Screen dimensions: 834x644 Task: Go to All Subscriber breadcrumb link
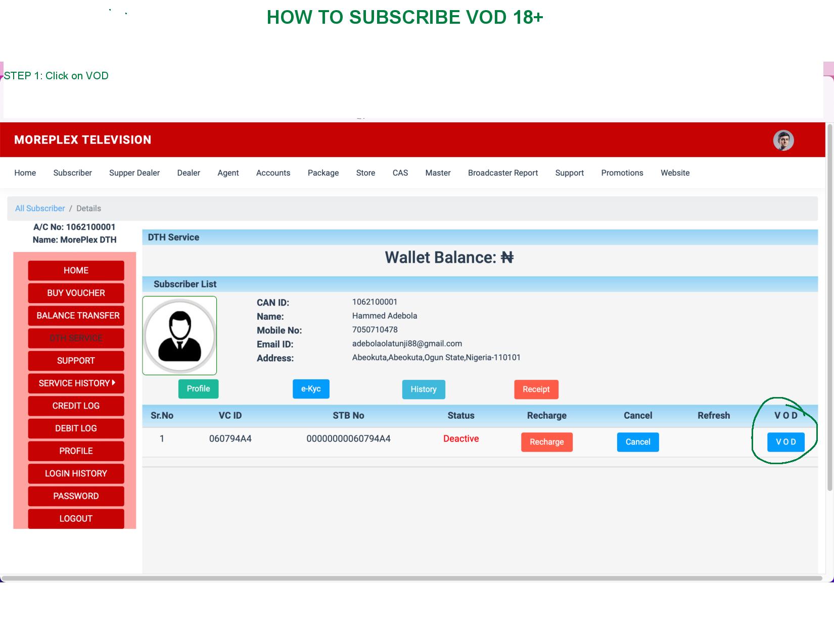tap(40, 208)
